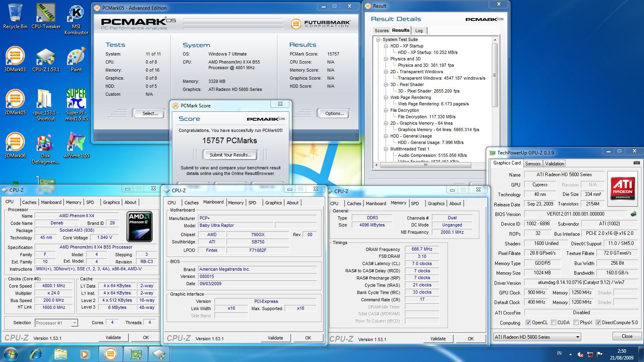Open the Log tab in Result window
This screenshot has width=644, height=362.
[419, 31]
